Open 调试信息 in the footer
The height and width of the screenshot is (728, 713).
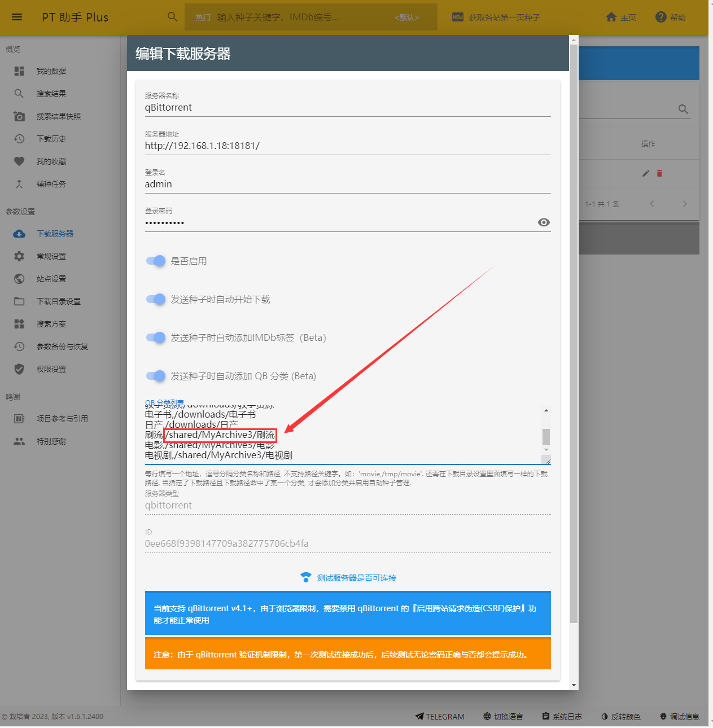679,717
